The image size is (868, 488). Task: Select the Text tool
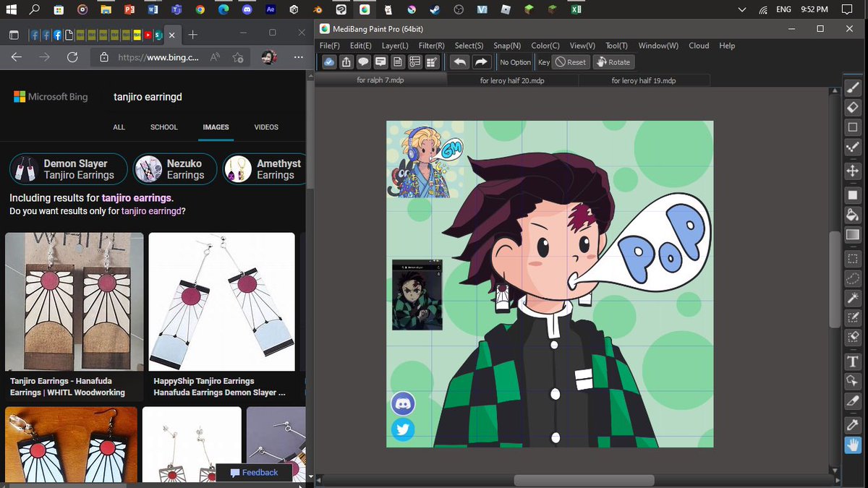coord(853,361)
